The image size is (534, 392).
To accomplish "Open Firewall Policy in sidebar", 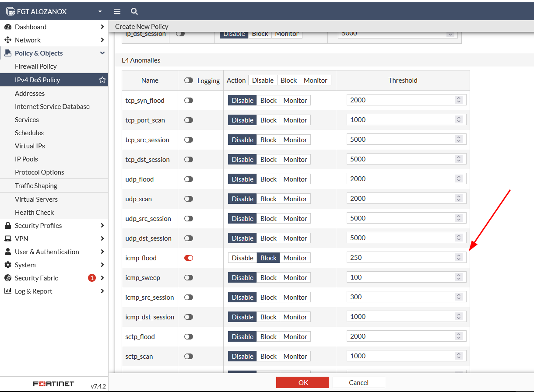I will (x=36, y=66).
